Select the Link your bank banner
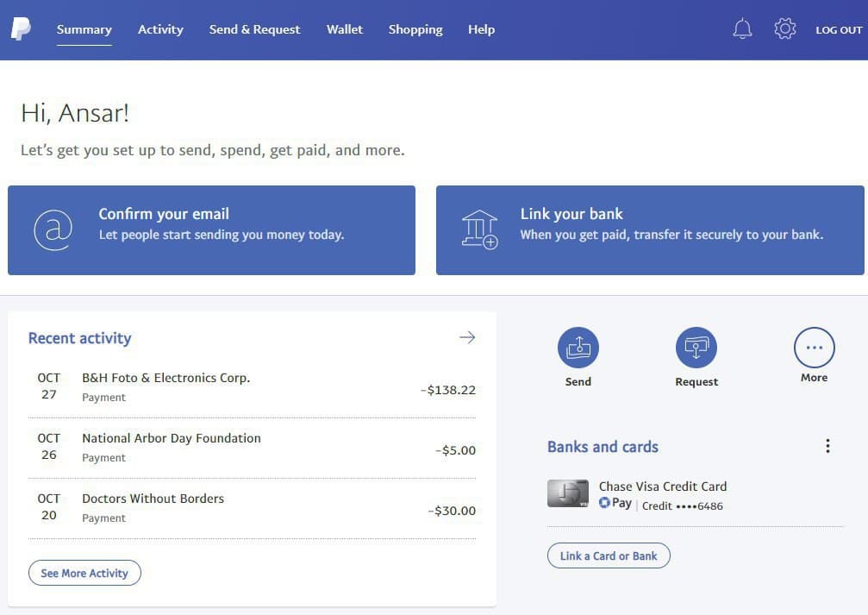The height and width of the screenshot is (615, 868). tap(650, 230)
